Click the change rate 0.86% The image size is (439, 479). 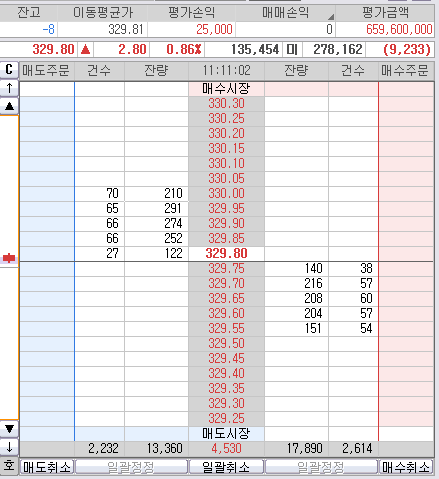pyautogui.click(x=184, y=50)
